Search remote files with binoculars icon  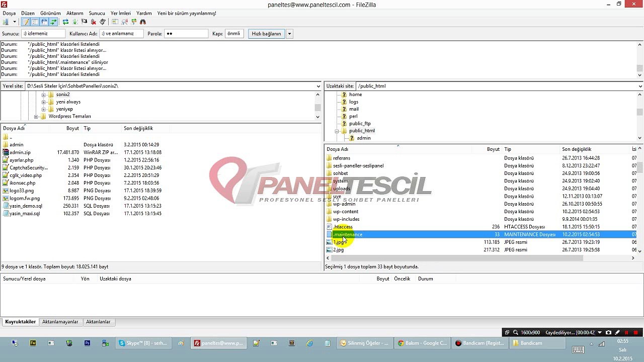[143, 22]
